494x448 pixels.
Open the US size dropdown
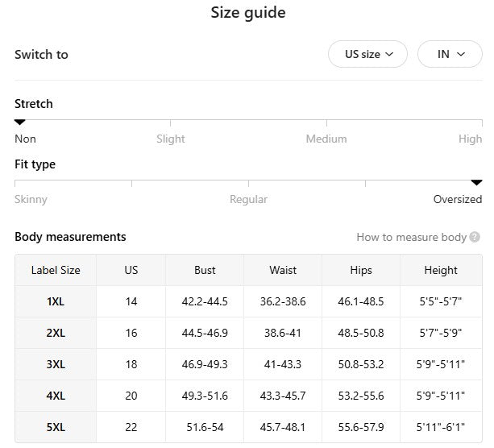tap(369, 55)
